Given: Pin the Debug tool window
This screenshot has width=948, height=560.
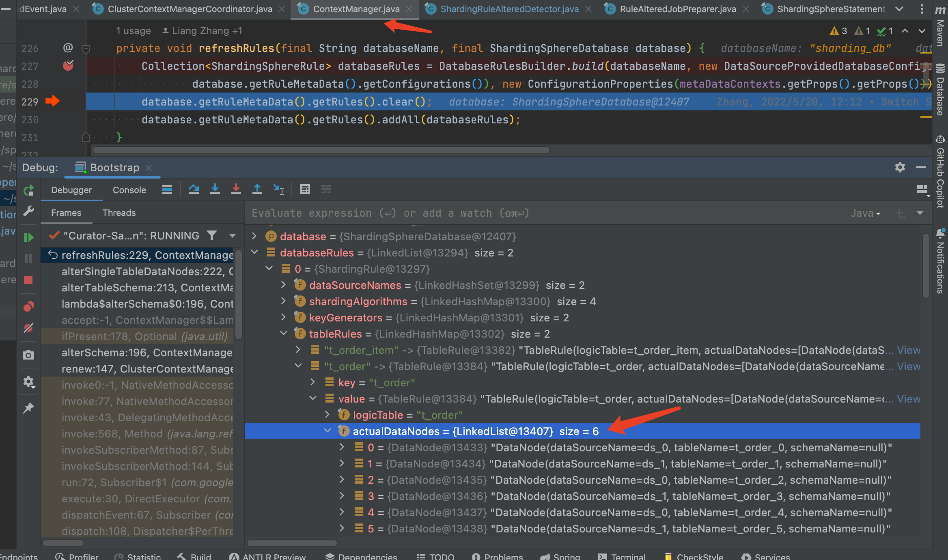Looking at the screenshot, I should pos(28,408).
